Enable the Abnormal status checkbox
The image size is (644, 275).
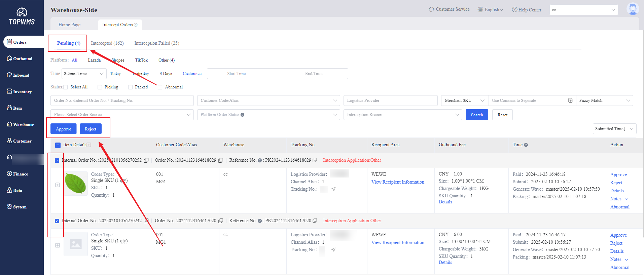(x=160, y=87)
